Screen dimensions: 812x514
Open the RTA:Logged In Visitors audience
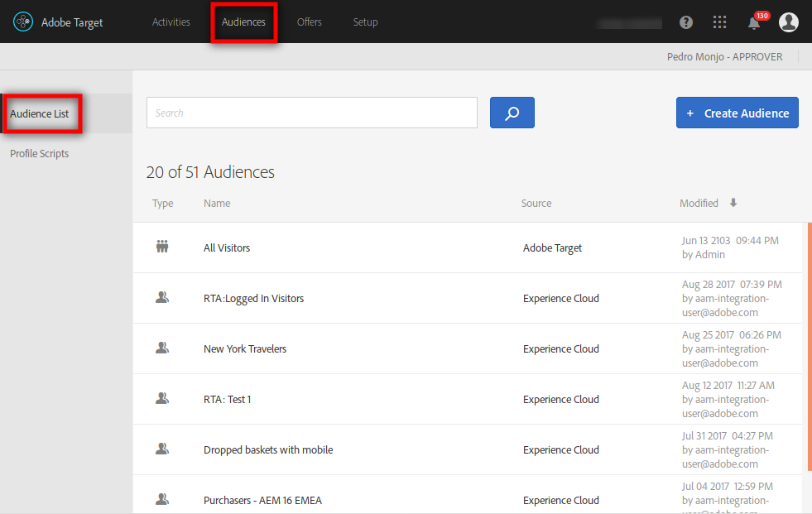pyautogui.click(x=254, y=299)
